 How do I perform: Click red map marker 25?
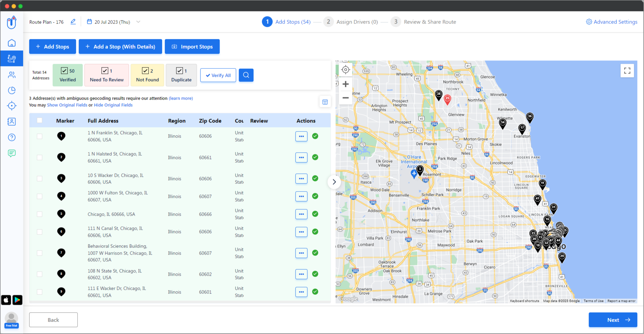point(447,99)
